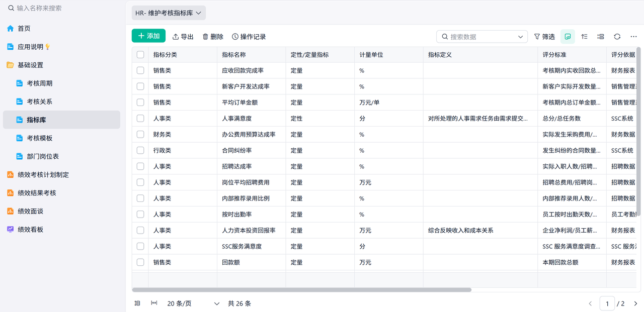The height and width of the screenshot is (312, 644).
Task: Click the row height icon in footer
Action: 137,303
